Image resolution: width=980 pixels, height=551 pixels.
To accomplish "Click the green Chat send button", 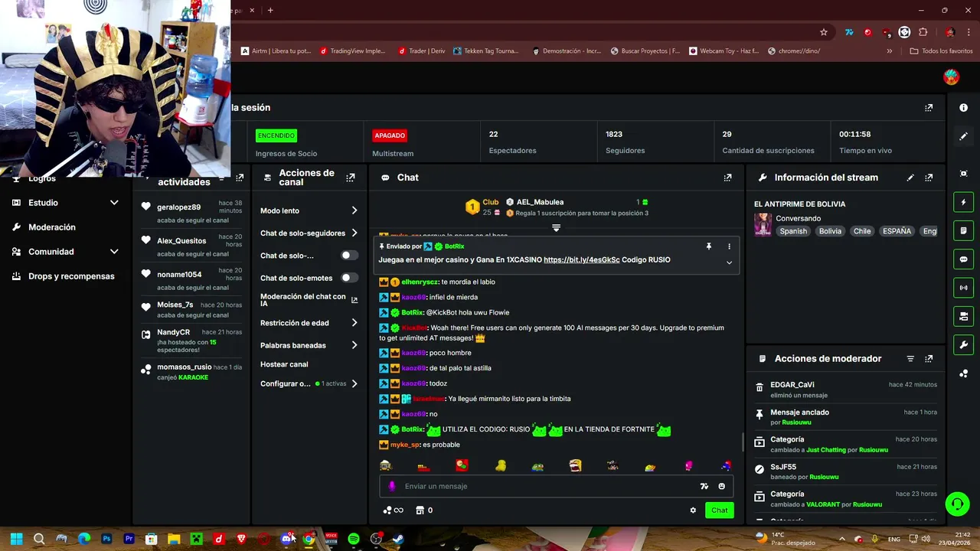I will (720, 510).
